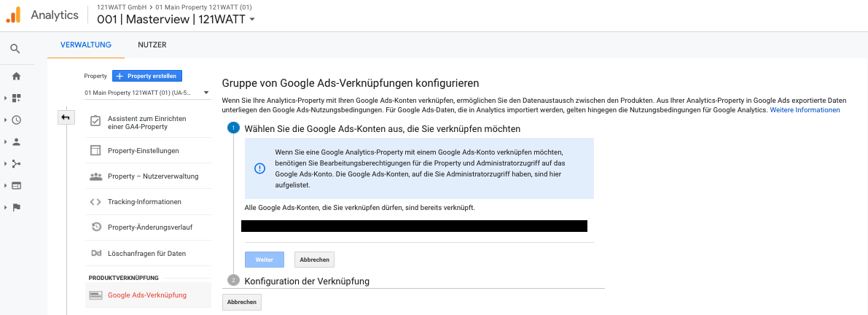Open the Customization dashboard icon in sidebar
Viewport: 868px width, 315px height.
coord(16,98)
